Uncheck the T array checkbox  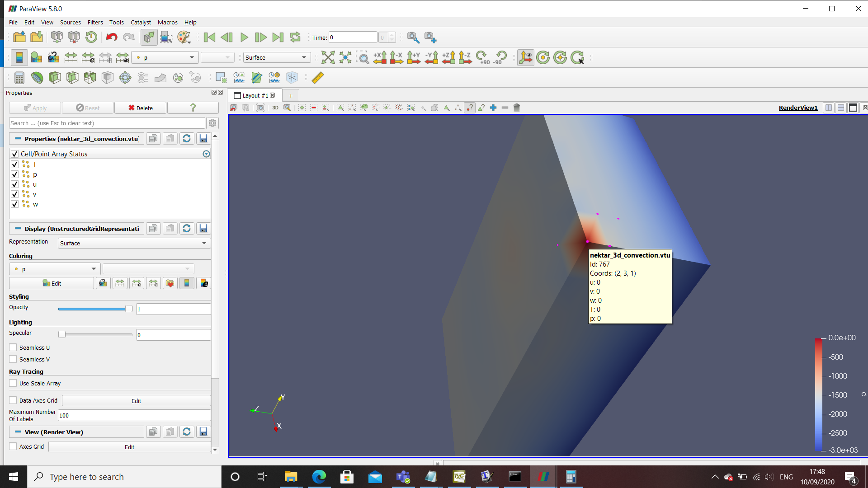coord(14,164)
